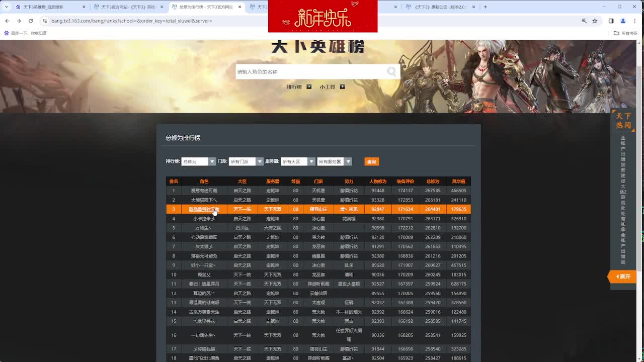The image size is (644, 362).
Task: Go back with the browser back arrow
Action: [7, 21]
